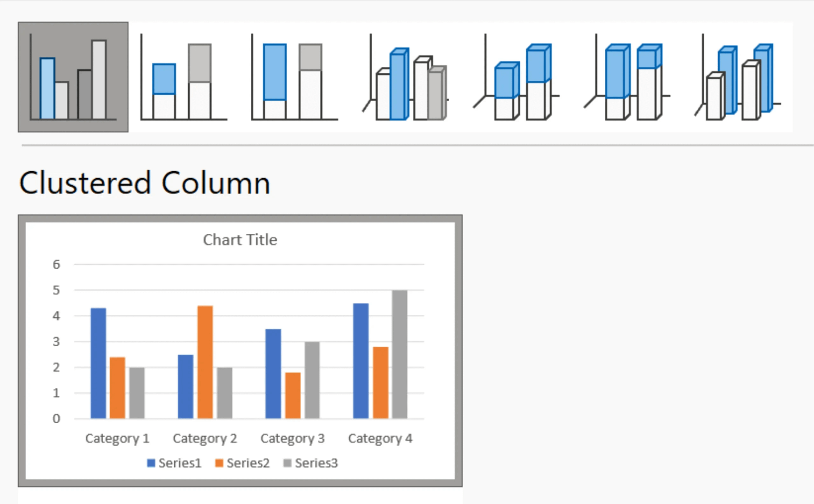This screenshot has height=504, width=814.
Task: Click the Clustered Column preview thumbnail
Action: (240, 350)
